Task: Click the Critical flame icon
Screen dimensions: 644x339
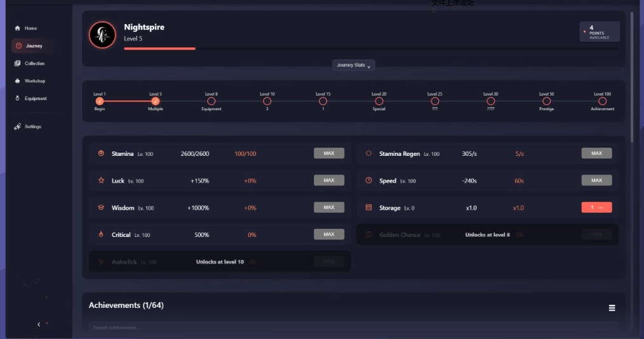Action: [x=101, y=234]
